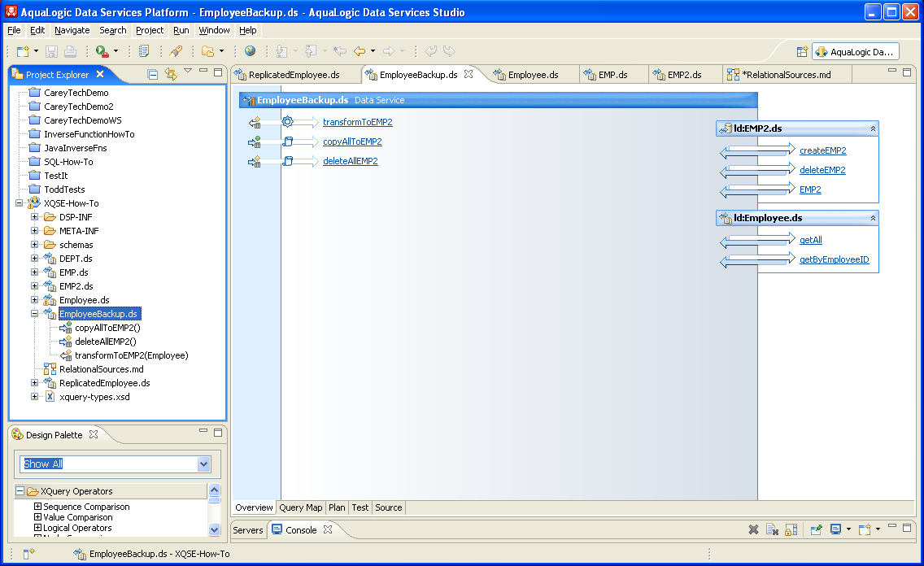
Task: Collapse the EmployeeBackup.ds tree node
Action: pyautogui.click(x=34, y=313)
